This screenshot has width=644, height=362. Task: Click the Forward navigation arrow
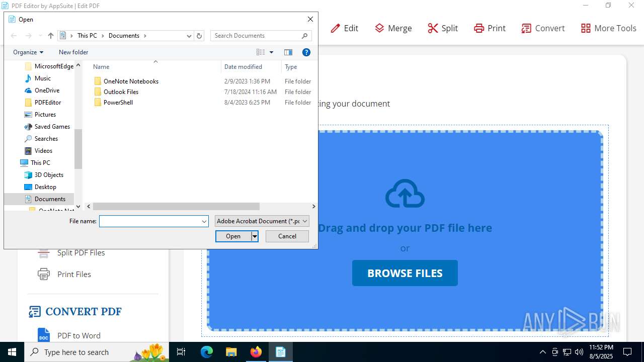[x=28, y=36]
